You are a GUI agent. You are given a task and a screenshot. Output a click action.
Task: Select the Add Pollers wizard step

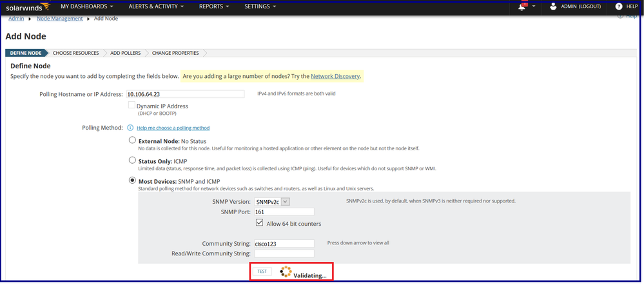(126, 53)
